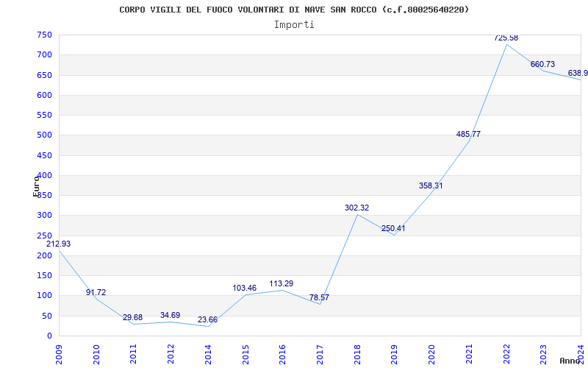Click the chart title CORPO VIGILI DEL FUOCO

pyautogui.click(x=294, y=10)
